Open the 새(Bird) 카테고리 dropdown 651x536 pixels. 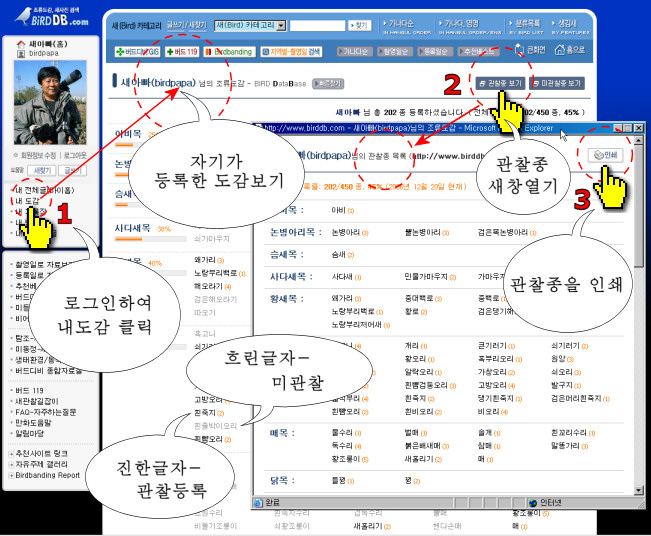[x=250, y=25]
